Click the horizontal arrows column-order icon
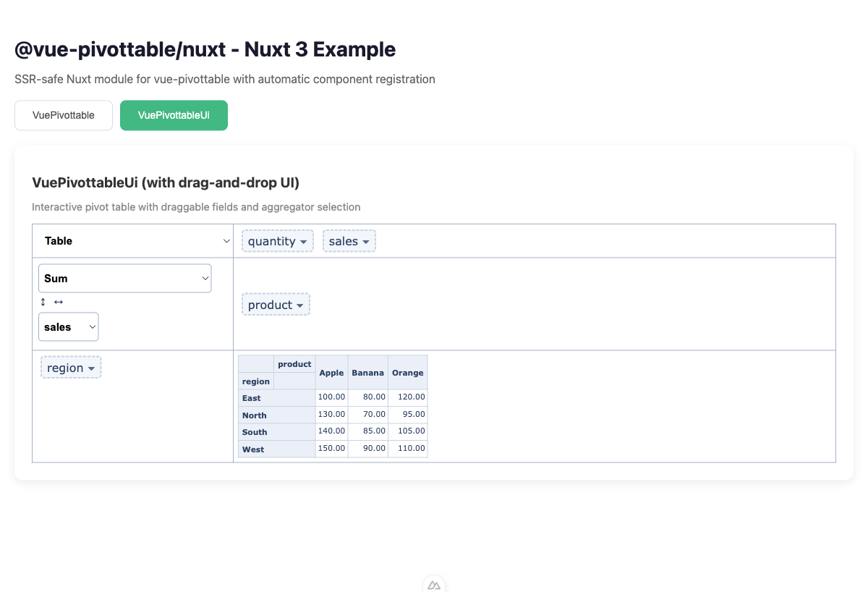This screenshot has height=592, width=868. point(57,302)
